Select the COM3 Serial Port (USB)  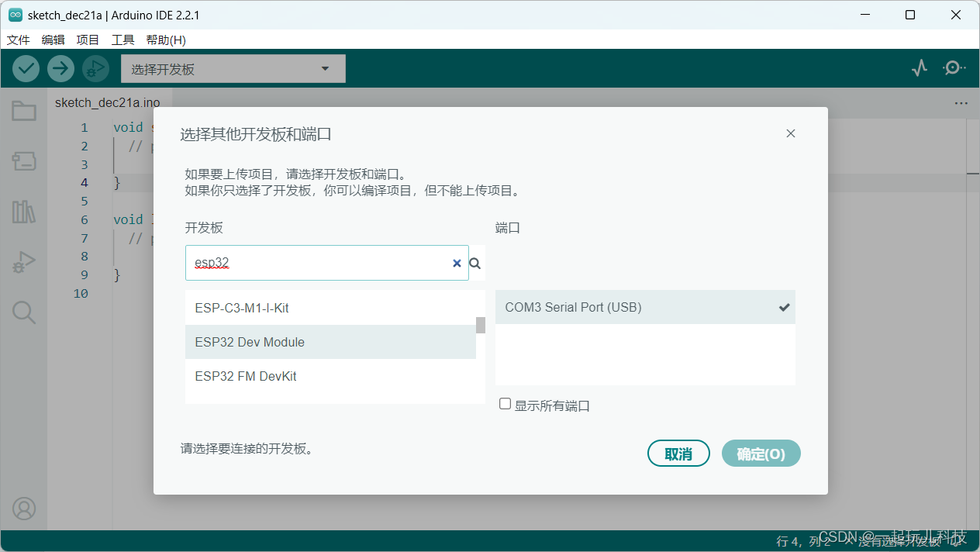coord(645,307)
